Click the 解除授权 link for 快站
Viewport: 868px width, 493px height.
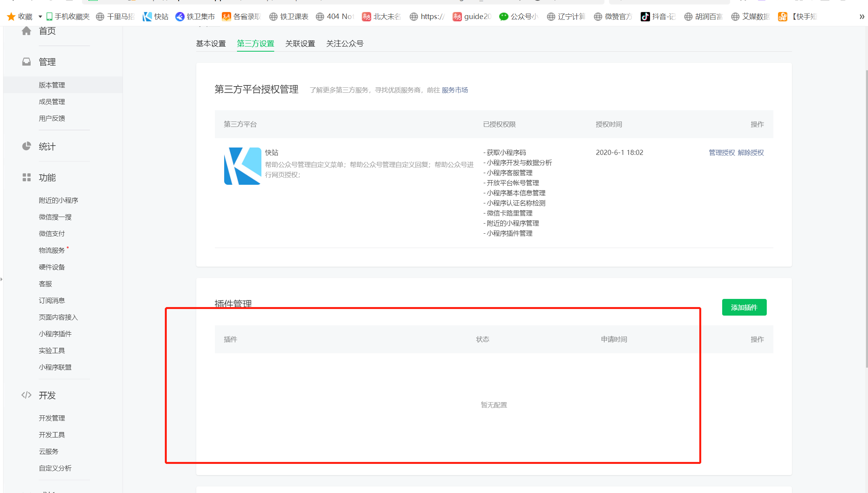(x=750, y=153)
